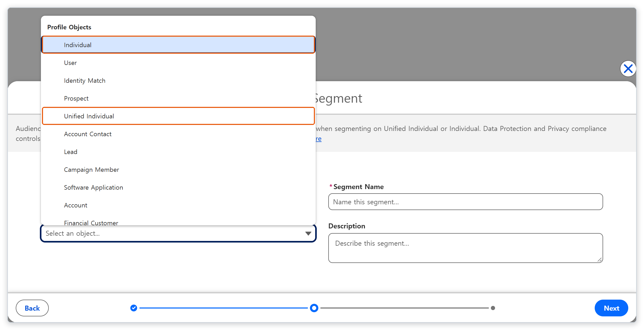Pick the Account option

[178, 205]
